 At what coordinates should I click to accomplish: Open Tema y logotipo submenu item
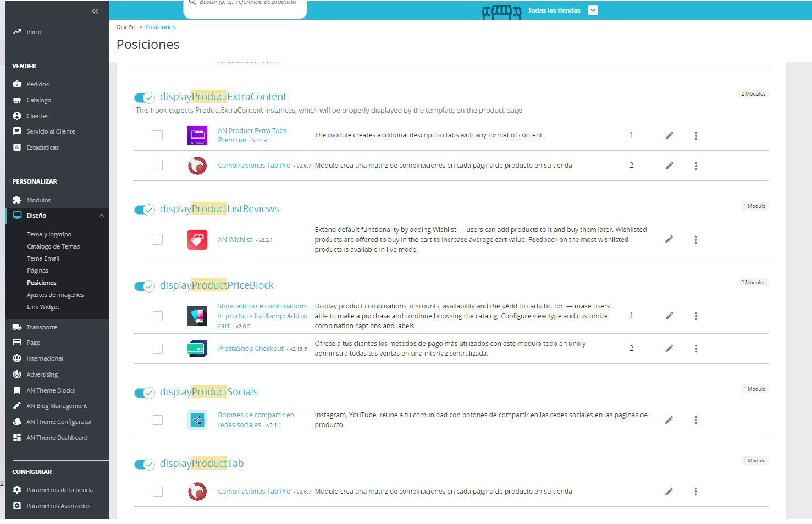pos(49,234)
